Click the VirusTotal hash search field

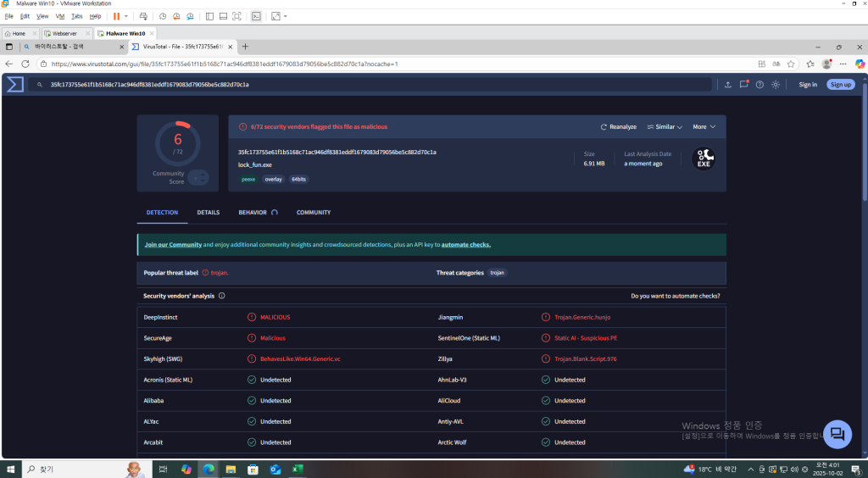(373, 85)
